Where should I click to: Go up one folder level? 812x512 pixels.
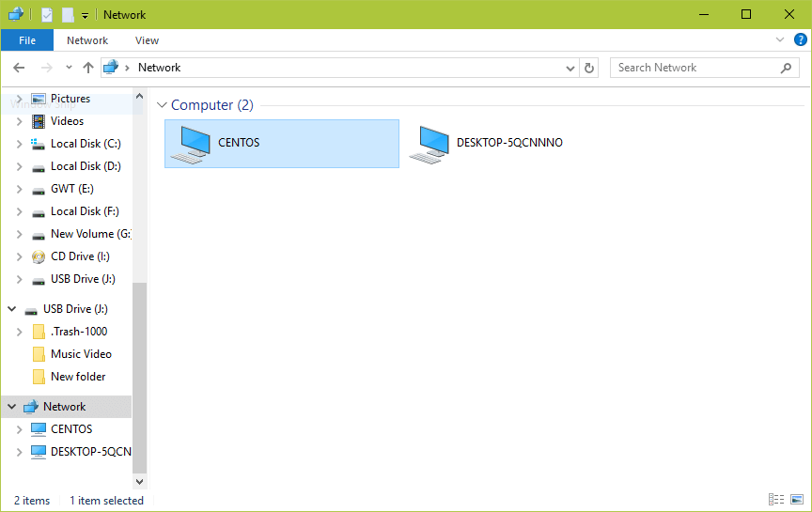point(88,68)
